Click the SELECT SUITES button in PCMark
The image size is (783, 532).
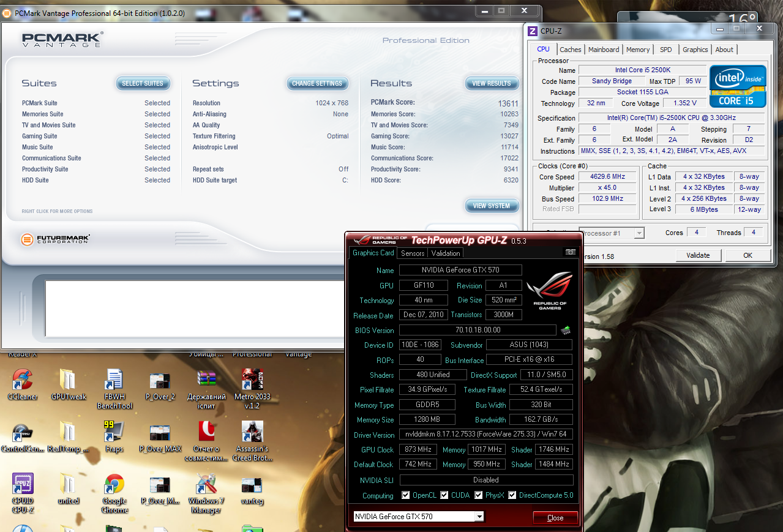coord(143,83)
